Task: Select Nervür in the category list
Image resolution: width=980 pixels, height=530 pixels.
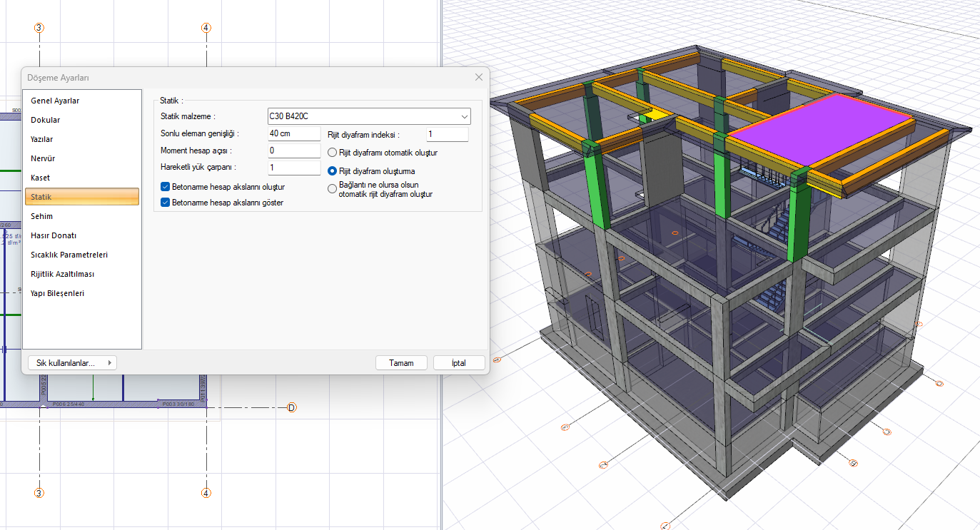Action: pyautogui.click(x=81, y=158)
